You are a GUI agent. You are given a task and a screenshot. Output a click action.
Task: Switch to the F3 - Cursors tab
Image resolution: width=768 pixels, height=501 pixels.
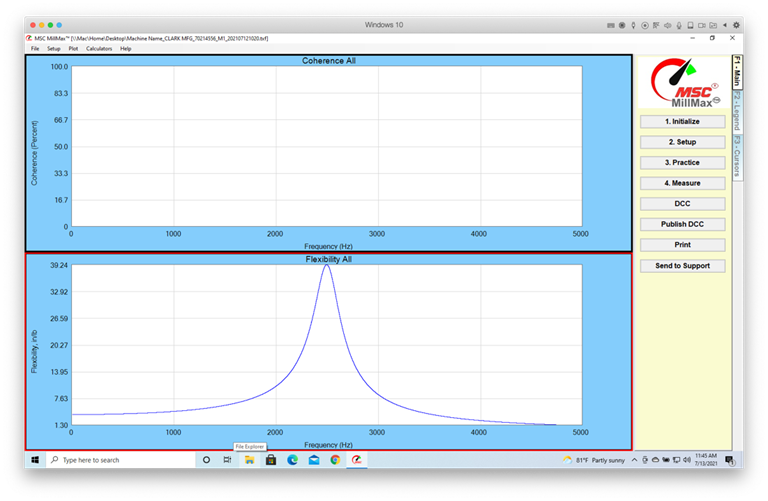pos(737,157)
